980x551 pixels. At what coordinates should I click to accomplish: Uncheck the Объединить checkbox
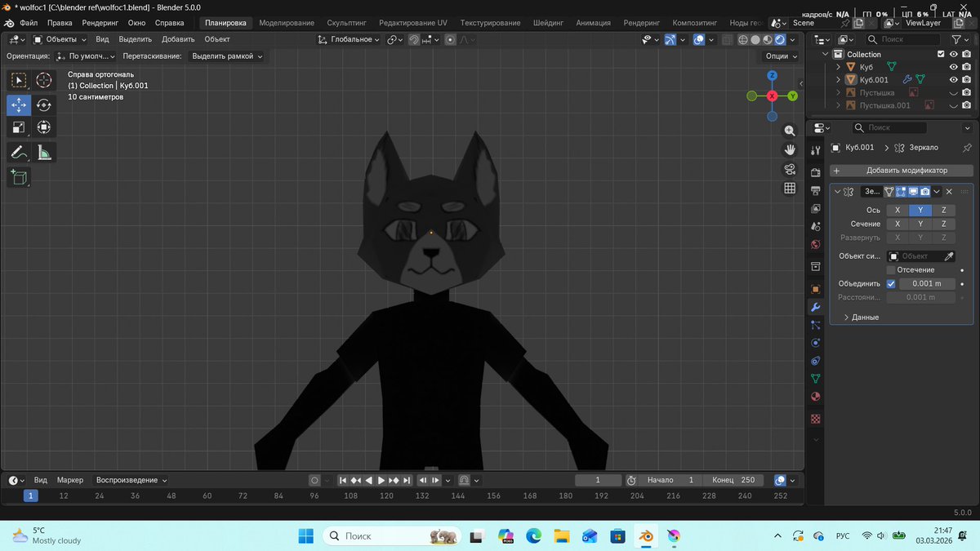coord(891,284)
